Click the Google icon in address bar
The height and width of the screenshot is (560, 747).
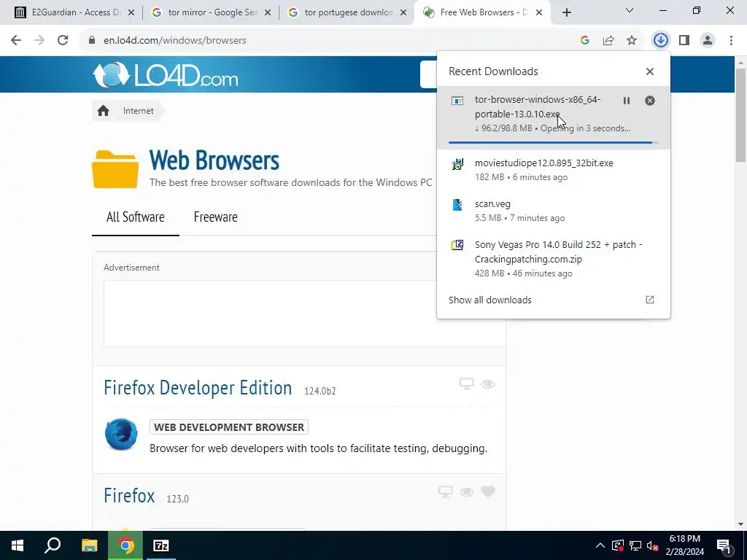pyautogui.click(x=585, y=41)
